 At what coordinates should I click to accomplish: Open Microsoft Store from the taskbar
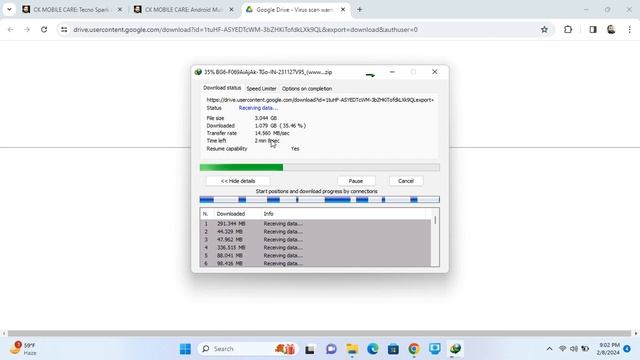coord(393,349)
